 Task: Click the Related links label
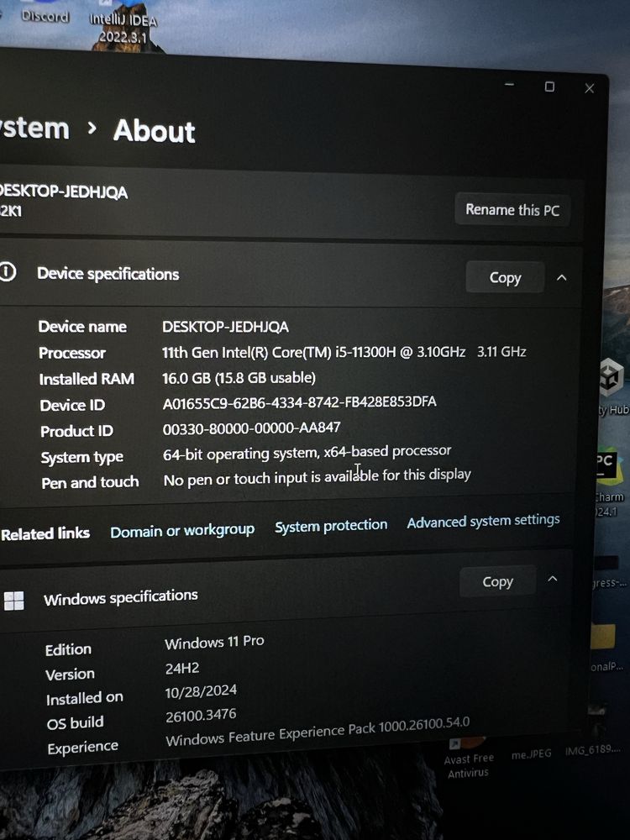click(x=45, y=533)
